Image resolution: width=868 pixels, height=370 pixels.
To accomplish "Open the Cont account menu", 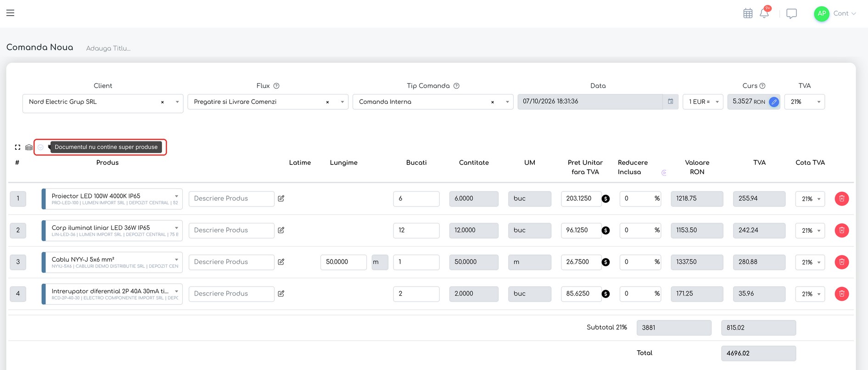I will 845,14.
